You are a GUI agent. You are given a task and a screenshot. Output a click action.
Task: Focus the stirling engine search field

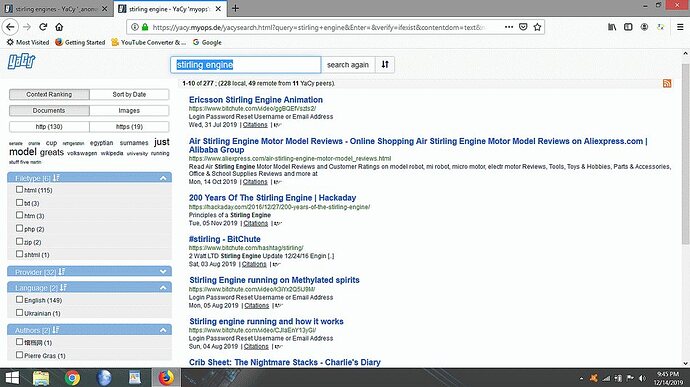246,65
